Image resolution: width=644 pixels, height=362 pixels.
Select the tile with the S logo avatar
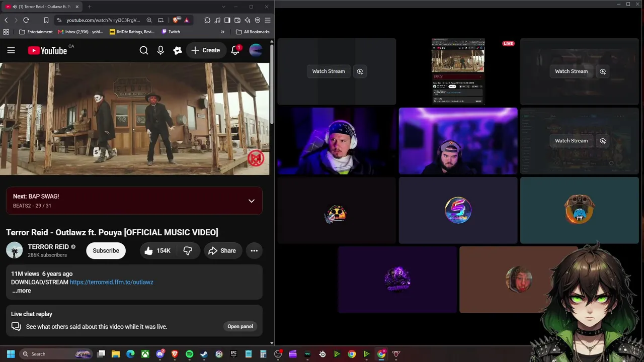[458, 210]
